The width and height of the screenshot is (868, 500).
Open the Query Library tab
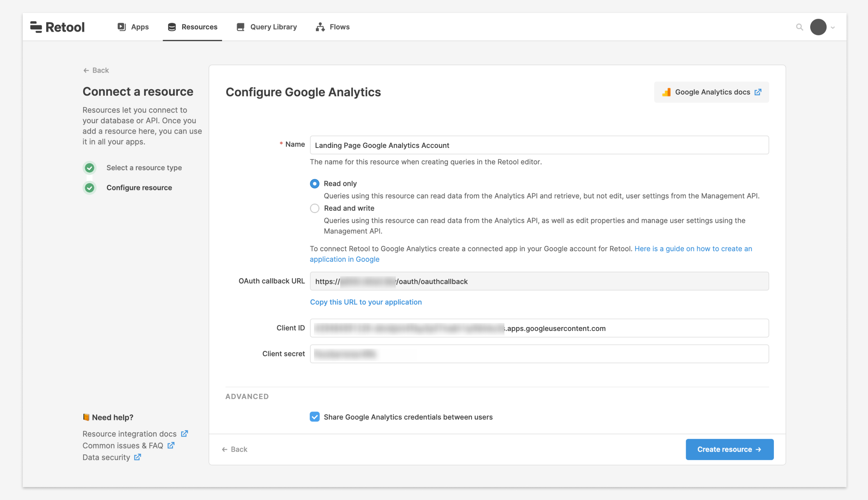point(267,27)
